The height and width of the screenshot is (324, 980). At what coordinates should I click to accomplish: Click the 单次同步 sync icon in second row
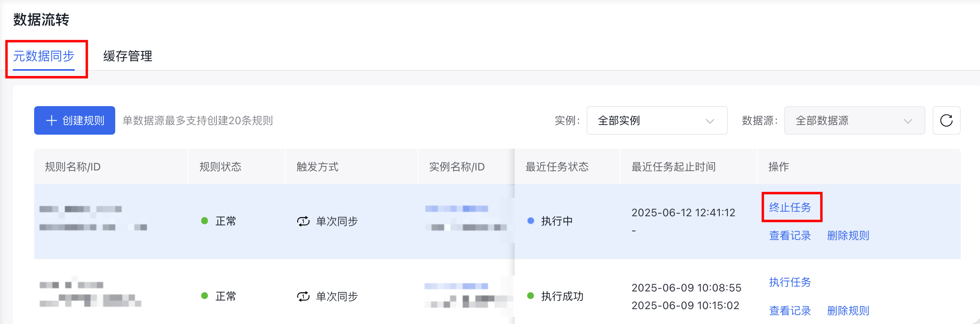(303, 296)
